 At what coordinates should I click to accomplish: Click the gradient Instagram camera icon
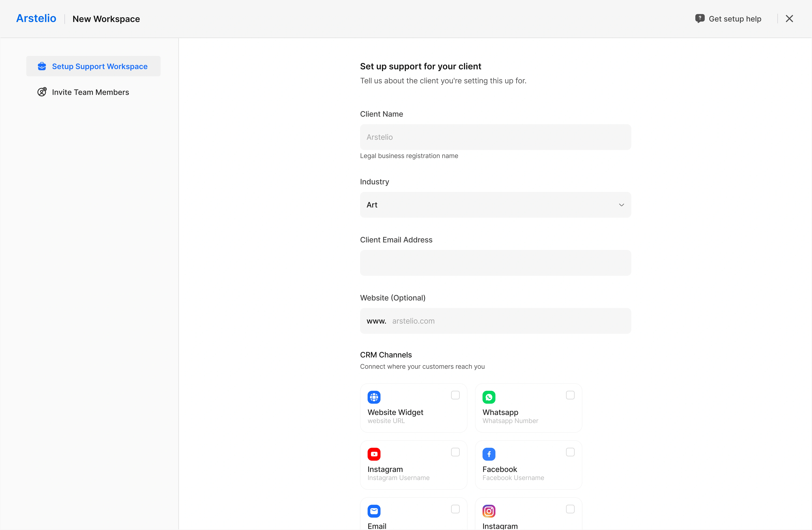[489, 511]
